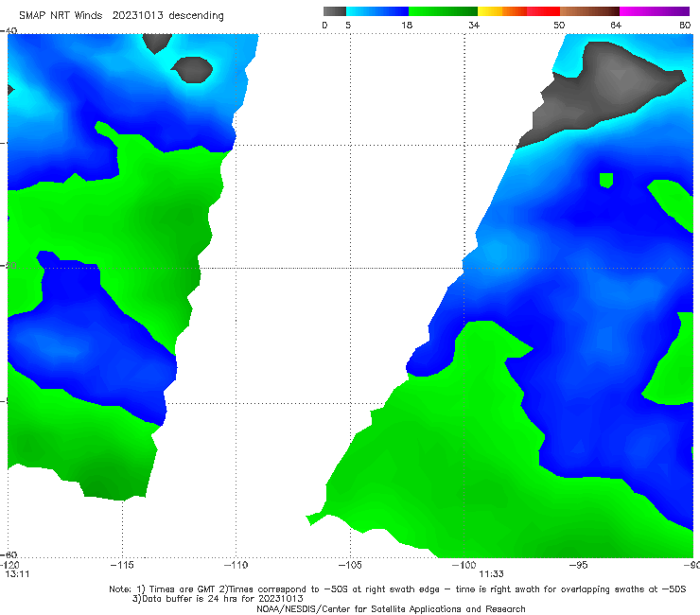Click the color bar label '5'
Image resolution: width=700 pixels, height=615 pixels.
point(348,25)
